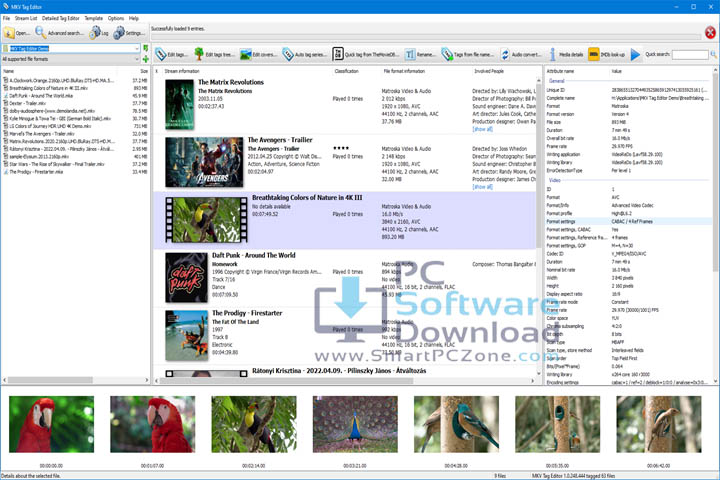Image resolution: width=720 pixels, height=480 pixels.
Task: Open the Log gear icon
Action: pos(95,33)
